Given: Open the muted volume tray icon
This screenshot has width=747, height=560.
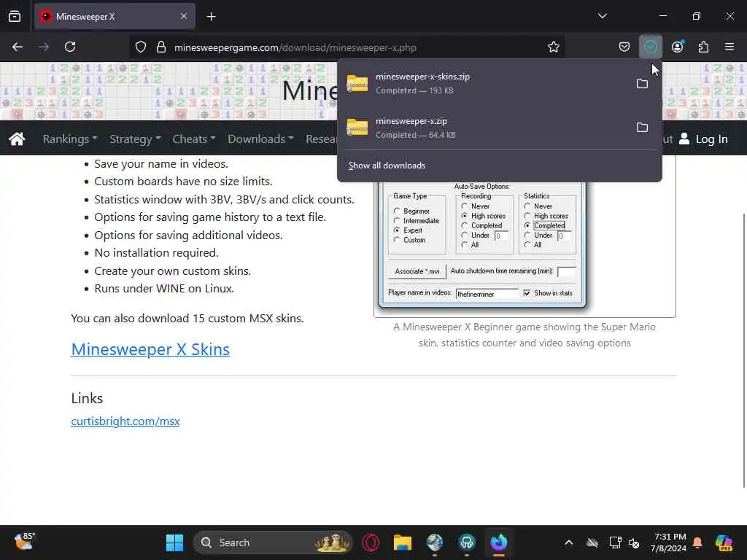Looking at the screenshot, I should tap(634, 542).
